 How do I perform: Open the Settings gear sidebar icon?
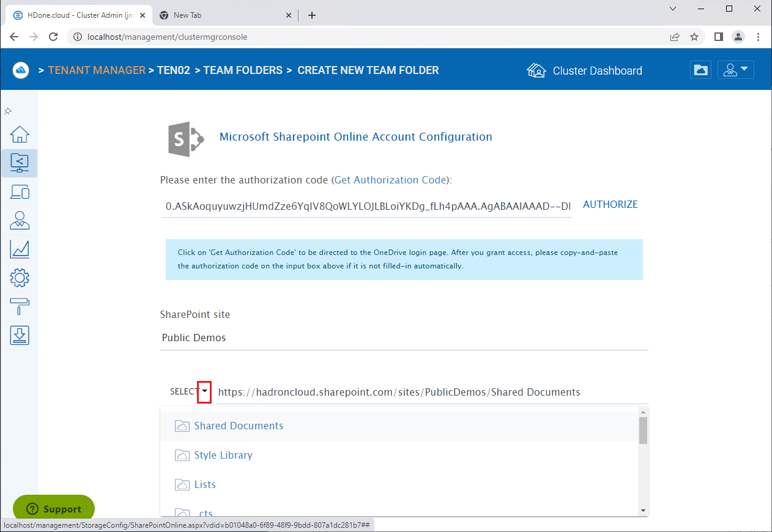point(20,278)
